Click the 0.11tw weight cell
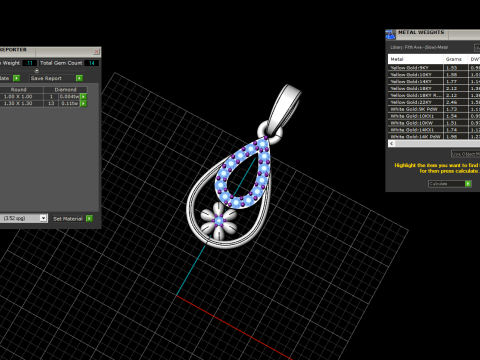Viewport: 480px width, 360px height. (69, 104)
